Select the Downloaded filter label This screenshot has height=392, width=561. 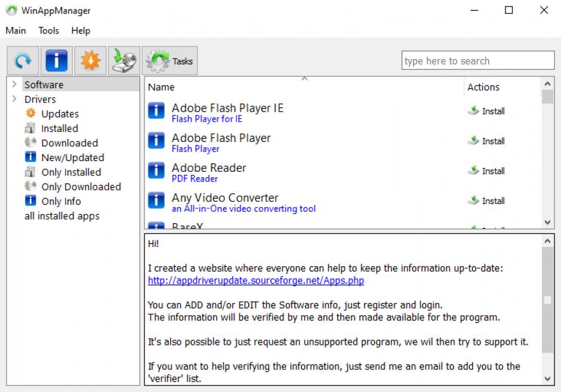[x=70, y=143]
